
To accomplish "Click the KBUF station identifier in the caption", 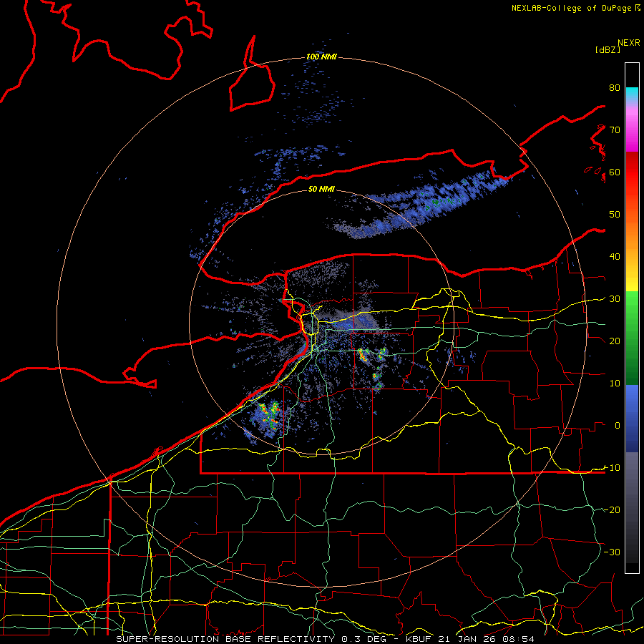I will click(419, 639).
